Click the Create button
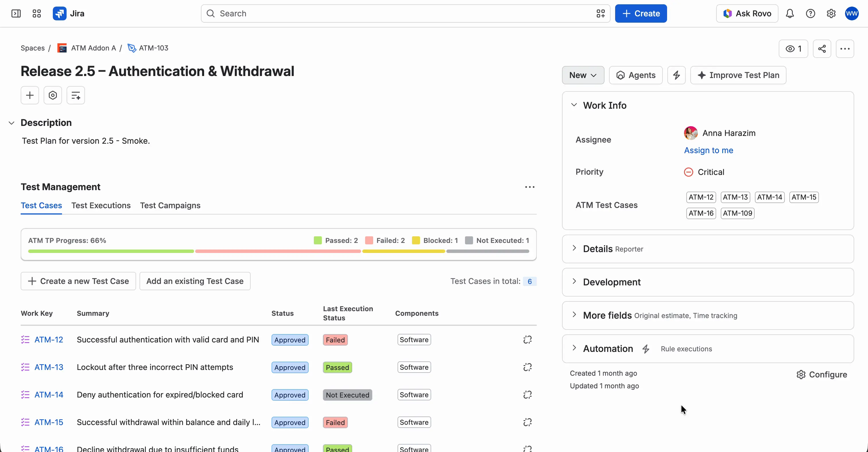Image resolution: width=868 pixels, height=452 pixels. click(x=641, y=13)
